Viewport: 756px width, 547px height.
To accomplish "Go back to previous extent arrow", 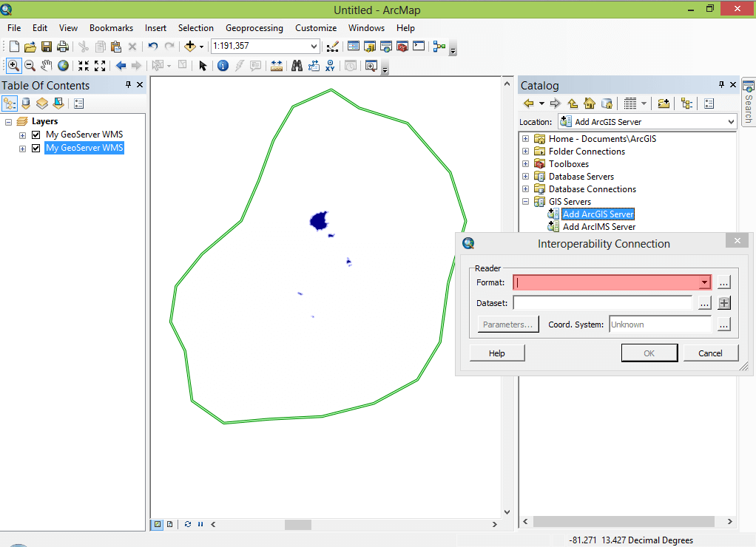I will (121, 66).
